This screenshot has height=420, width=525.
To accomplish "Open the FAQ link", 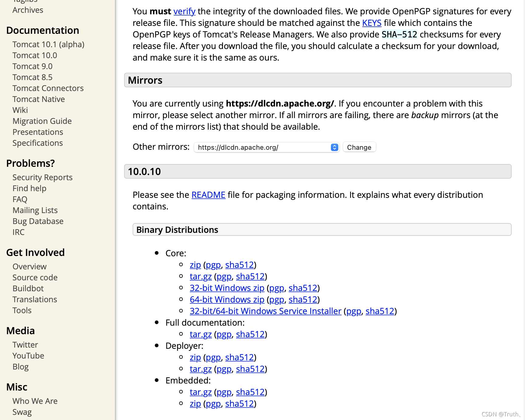I will [20, 199].
